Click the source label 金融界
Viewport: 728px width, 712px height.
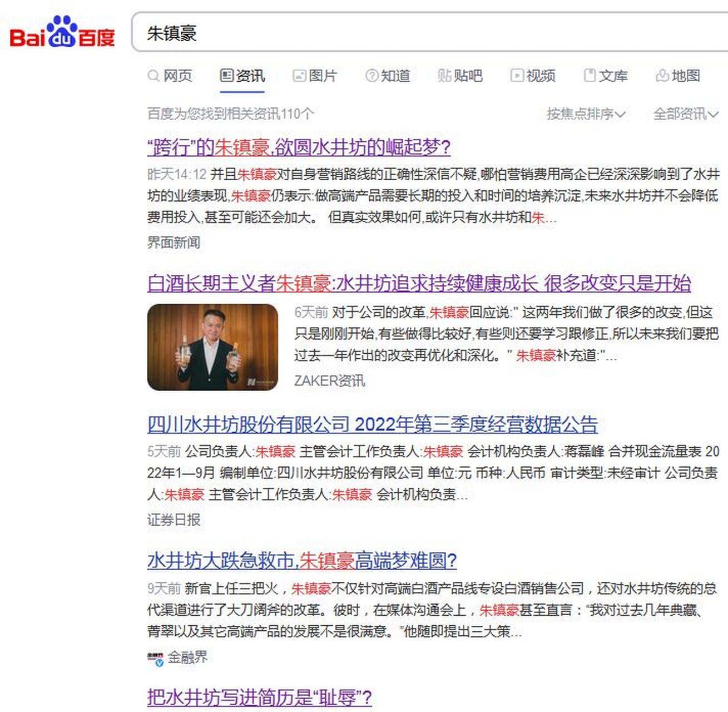(187, 657)
